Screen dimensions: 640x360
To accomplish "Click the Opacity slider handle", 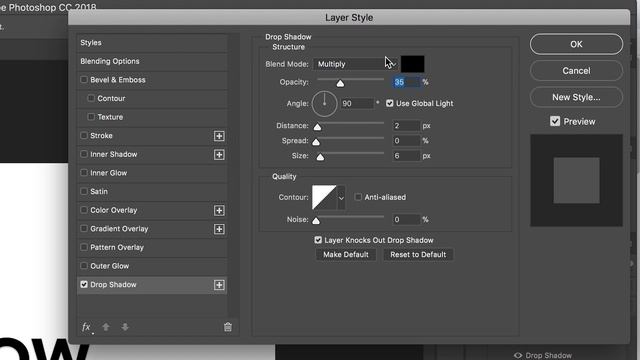I will coord(340,84).
